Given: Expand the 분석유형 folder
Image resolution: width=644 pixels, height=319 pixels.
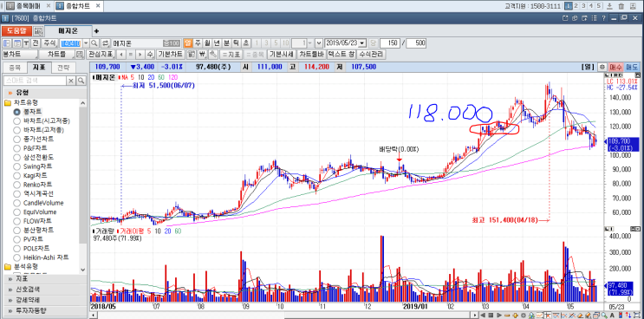Looking at the screenshot, I should coord(8,266).
